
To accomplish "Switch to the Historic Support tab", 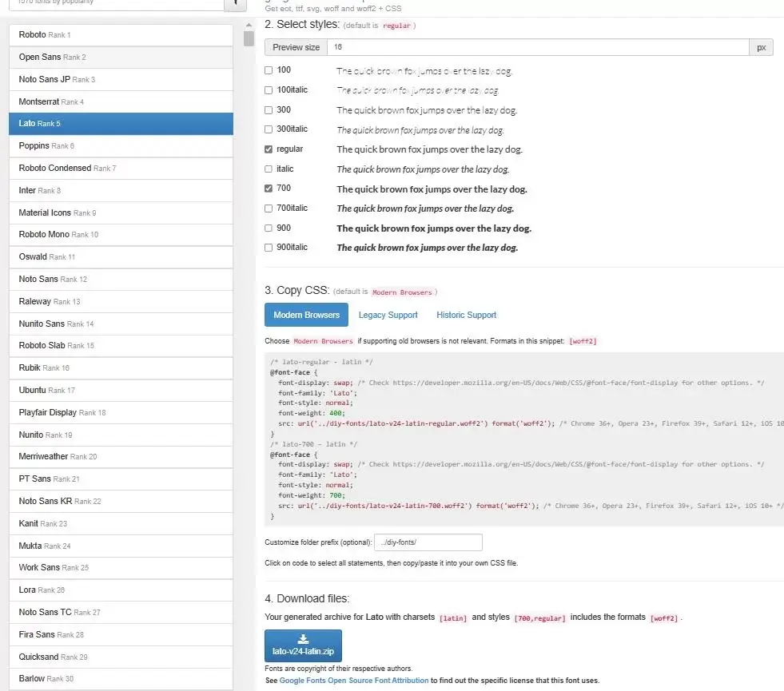I will (466, 315).
